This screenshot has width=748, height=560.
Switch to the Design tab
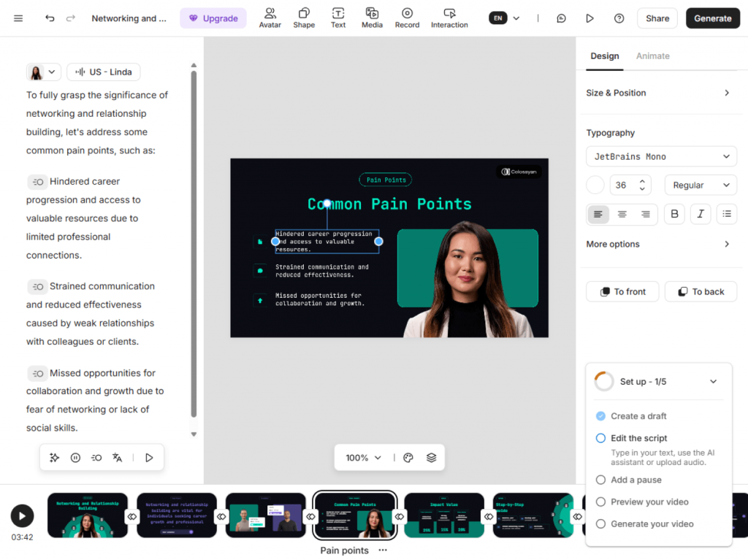pyautogui.click(x=604, y=56)
